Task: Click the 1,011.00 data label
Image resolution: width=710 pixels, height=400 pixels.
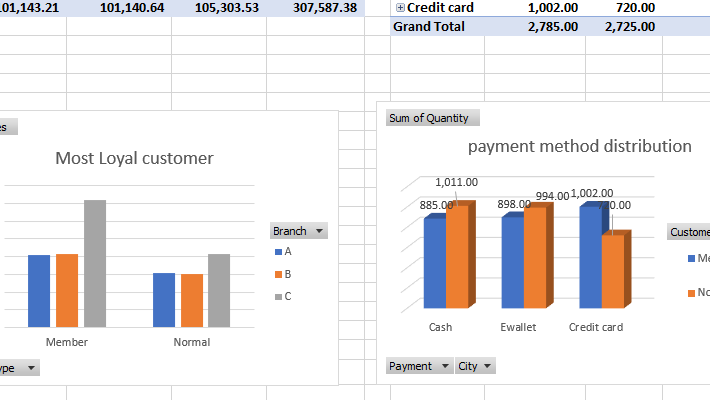Action: (456, 183)
